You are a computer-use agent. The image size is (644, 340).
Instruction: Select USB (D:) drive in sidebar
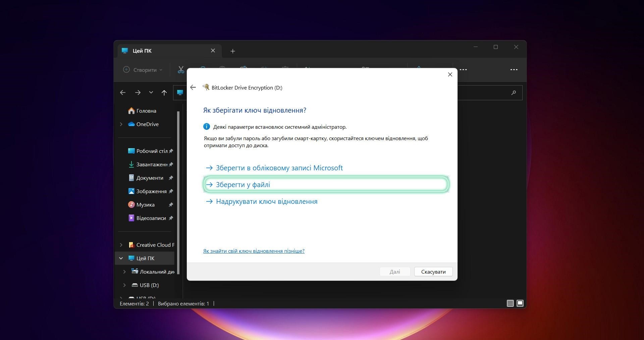149,285
